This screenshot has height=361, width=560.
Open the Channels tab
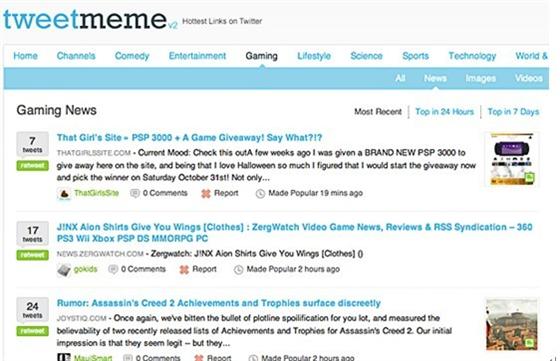point(76,56)
